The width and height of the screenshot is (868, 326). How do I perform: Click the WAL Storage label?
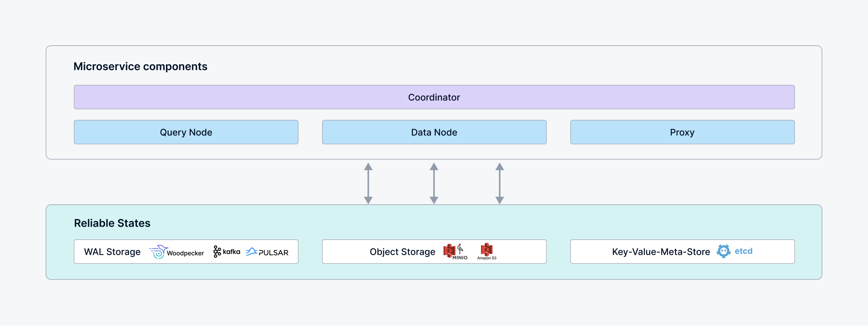(x=112, y=252)
